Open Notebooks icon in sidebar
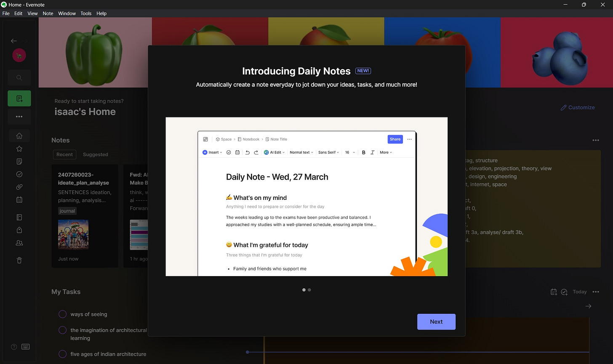613x364 pixels. pos(19,218)
